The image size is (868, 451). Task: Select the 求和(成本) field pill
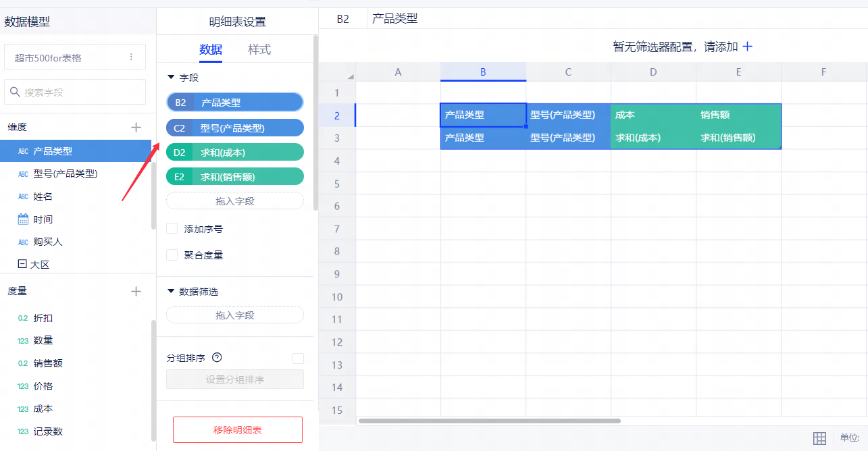pyautogui.click(x=234, y=153)
